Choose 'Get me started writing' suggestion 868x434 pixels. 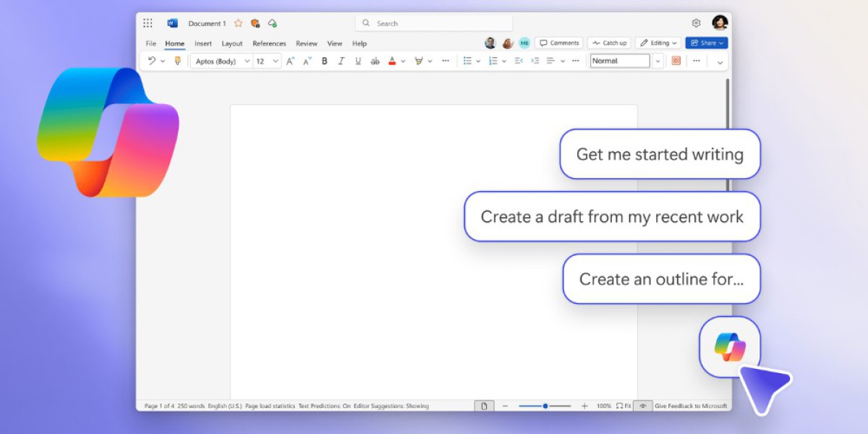tap(660, 154)
